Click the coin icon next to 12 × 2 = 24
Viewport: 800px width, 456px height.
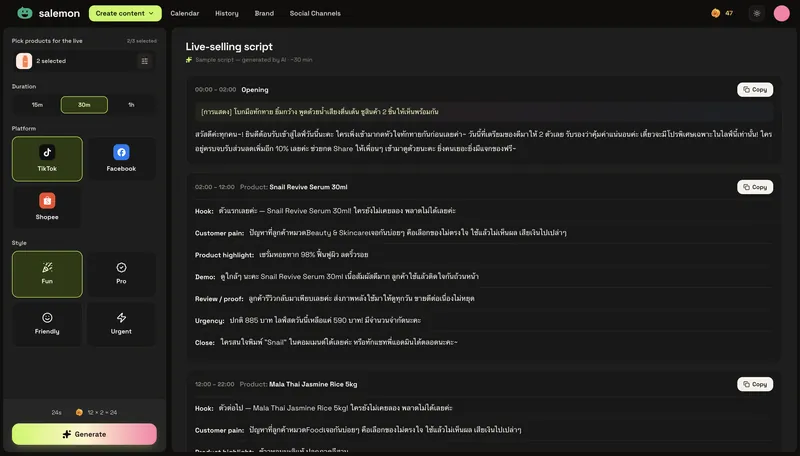point(79,412)
